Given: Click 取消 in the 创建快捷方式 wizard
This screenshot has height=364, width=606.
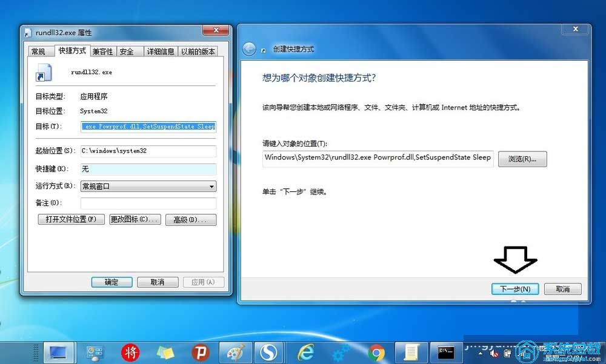Looking at the screenshot, I should point(563,289).
